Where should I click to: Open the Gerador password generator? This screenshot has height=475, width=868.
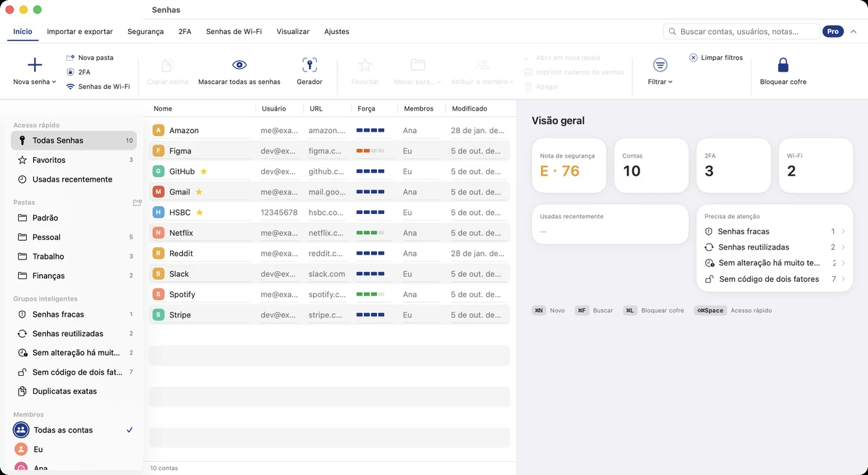[x=310, y=72]
